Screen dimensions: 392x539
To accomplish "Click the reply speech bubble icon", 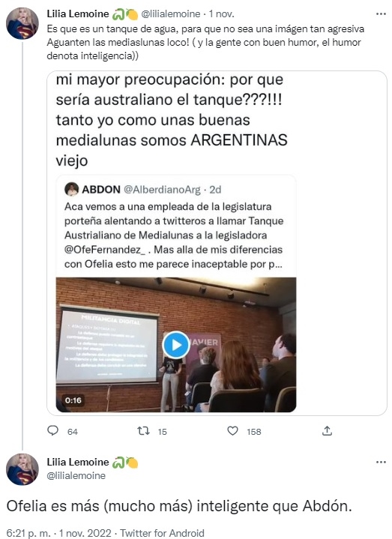I will [x=53, y=431].
